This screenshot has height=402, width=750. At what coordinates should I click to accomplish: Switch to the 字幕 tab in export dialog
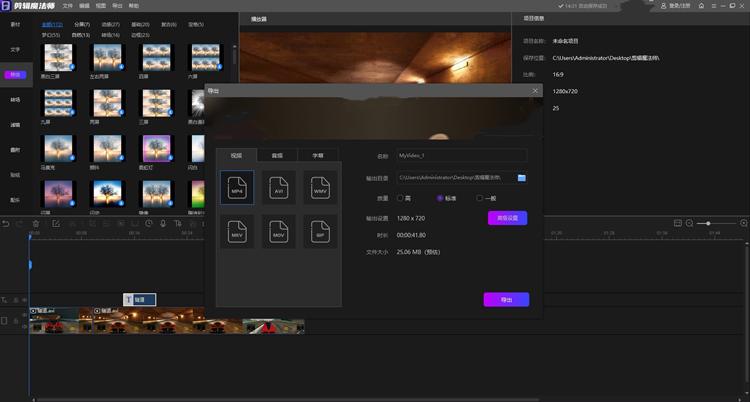(x=318, y=156)
